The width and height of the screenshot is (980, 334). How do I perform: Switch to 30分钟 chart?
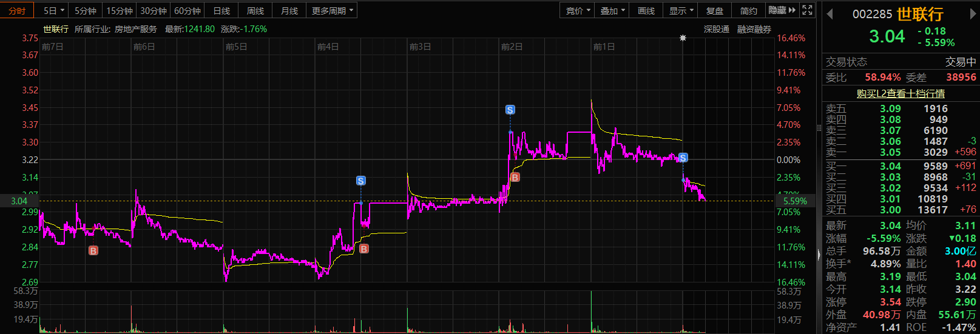pyautogui.click(x=154, y=11)
